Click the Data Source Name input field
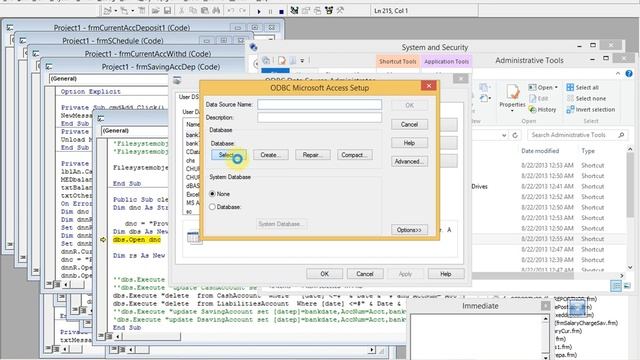This screenshot has width=640, height=360. pyautogui.click(x=320, y=104)
